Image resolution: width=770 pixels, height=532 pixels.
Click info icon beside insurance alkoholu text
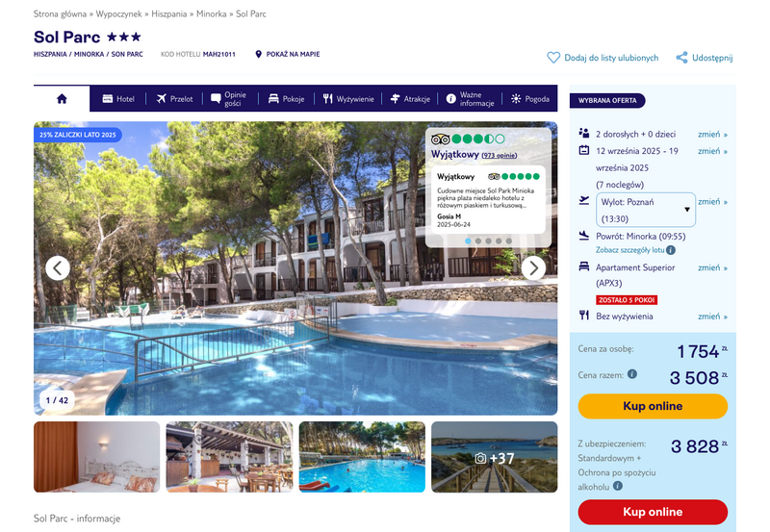pos(618,486)
